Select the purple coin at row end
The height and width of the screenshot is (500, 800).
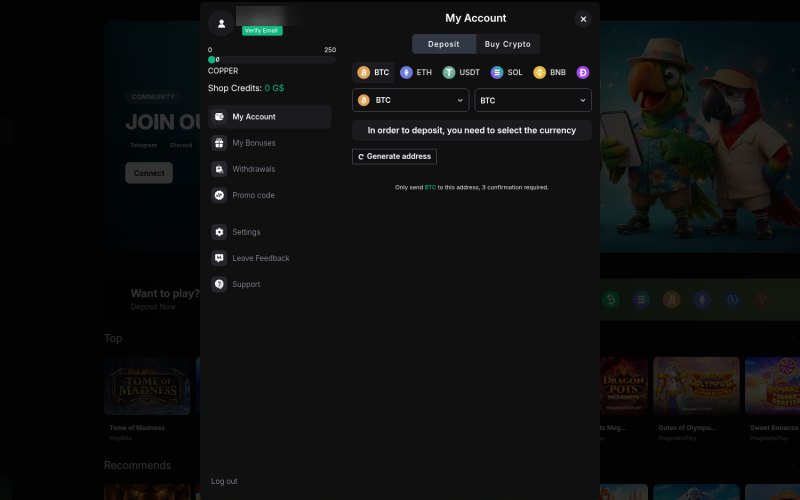tap(583, 72)
